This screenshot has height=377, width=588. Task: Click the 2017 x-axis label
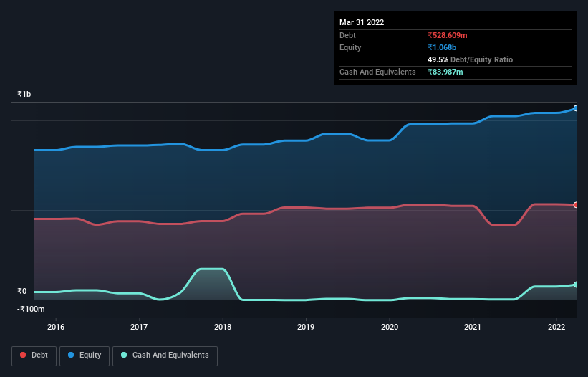(139, 327)
